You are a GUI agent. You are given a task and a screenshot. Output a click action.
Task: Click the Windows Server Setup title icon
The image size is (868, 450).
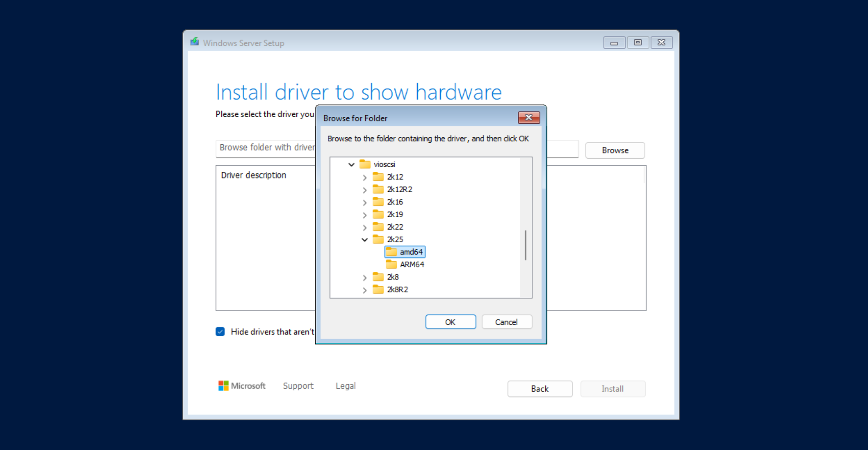[x=195, y=42]
